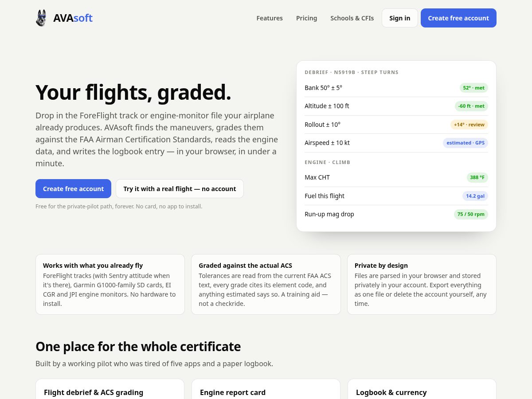
Task: Click 'Rollout ± 10°' row label
Action: [x=322, y=125]
